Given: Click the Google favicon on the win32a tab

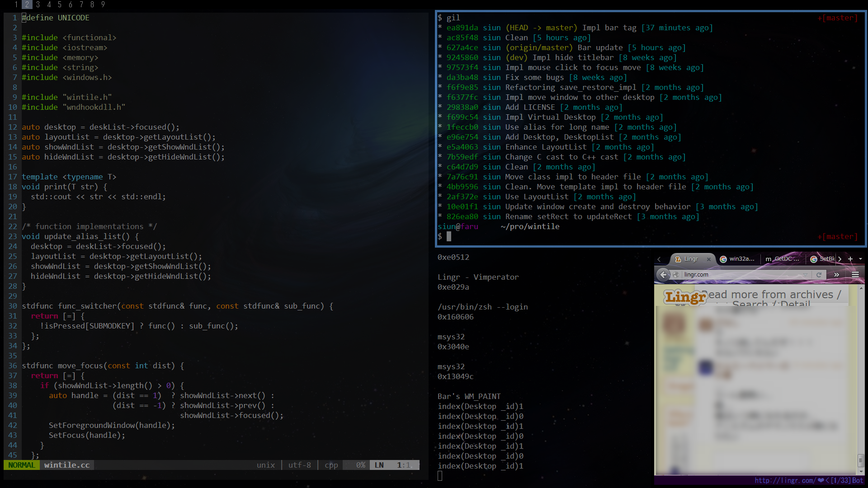Looking at the screenshot, I should [x=724, y=259].
